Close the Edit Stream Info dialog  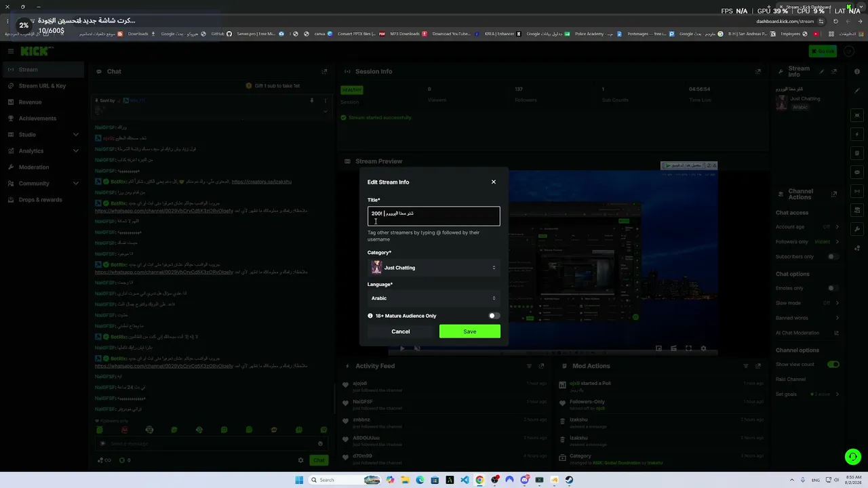point(494,182)
